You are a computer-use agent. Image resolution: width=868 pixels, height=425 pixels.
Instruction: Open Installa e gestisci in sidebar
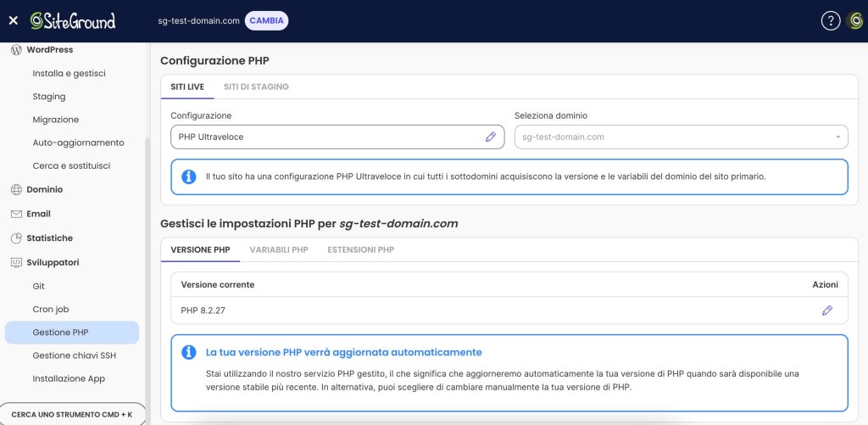[70, 73]
